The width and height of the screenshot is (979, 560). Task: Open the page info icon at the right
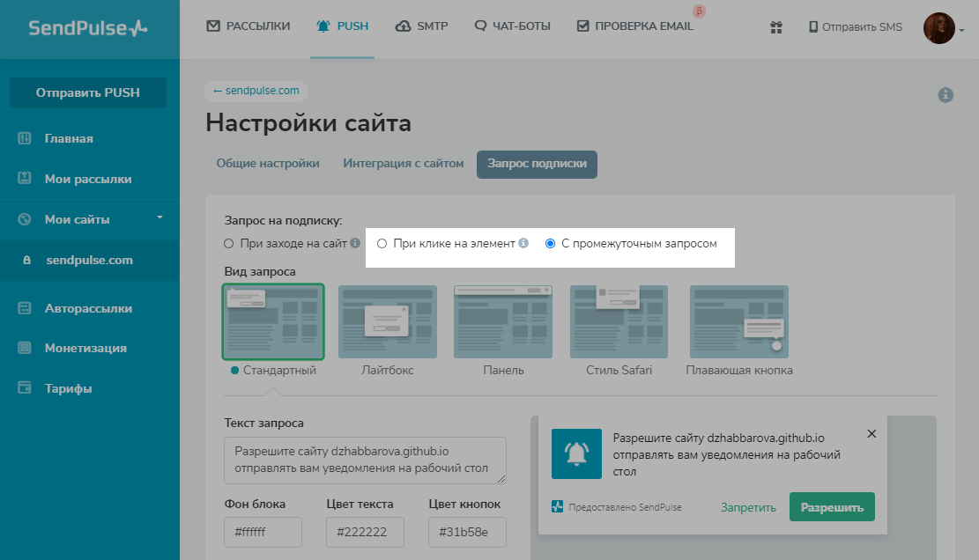[946, 95]
